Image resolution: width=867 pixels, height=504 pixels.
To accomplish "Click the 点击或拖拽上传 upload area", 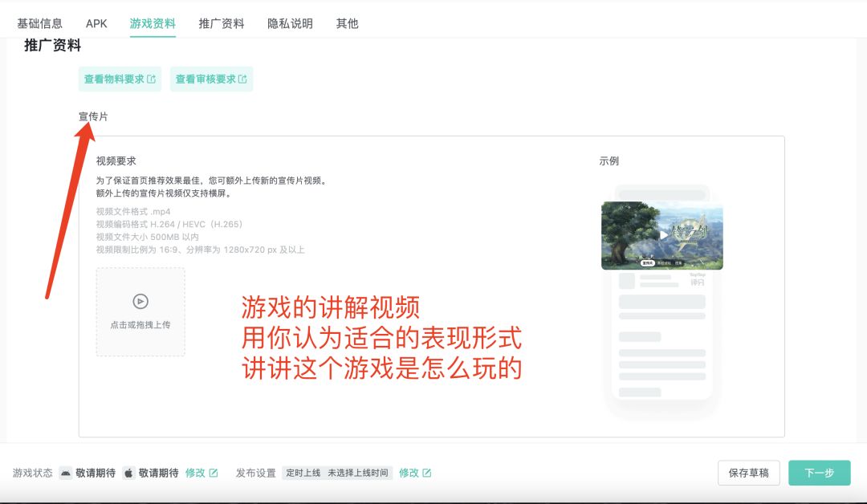I will [x=140, y=311].
